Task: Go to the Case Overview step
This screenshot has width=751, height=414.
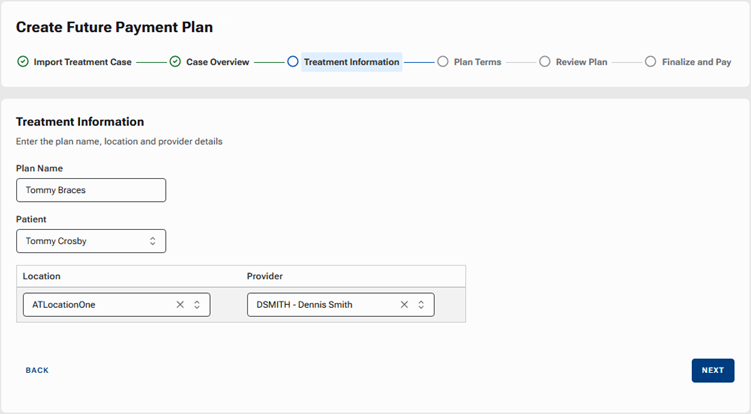Action: 217,62
